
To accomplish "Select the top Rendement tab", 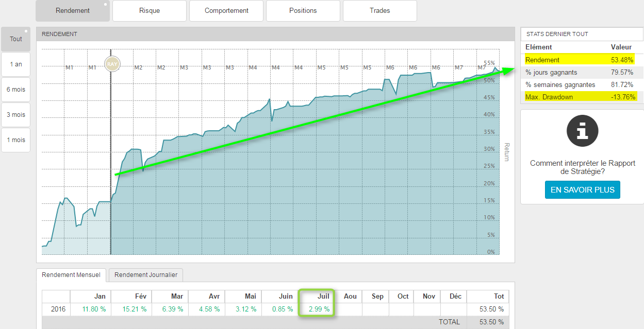I will coord(73,11).
